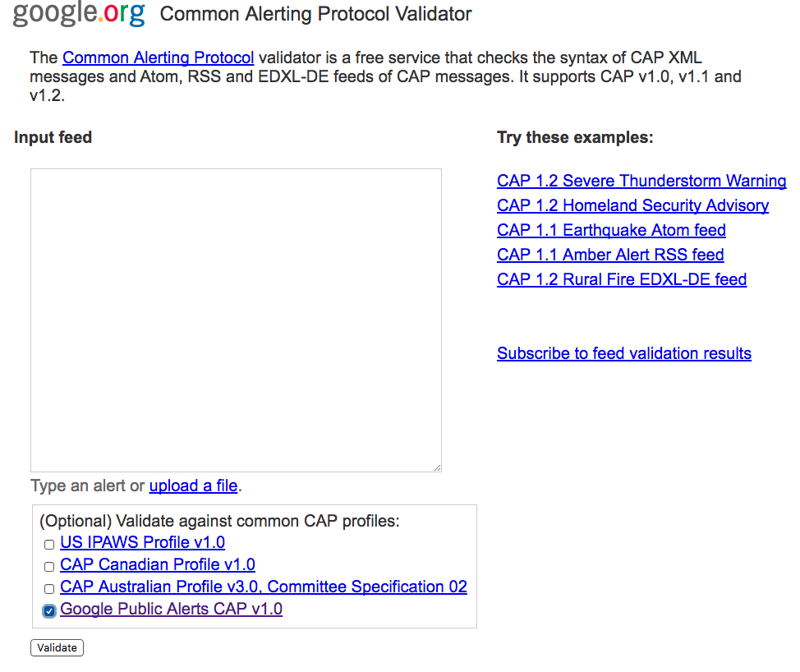
Task: Open the CAP 1.2 Rural Fire EDXL-DE feed
Action: (622, 279)
